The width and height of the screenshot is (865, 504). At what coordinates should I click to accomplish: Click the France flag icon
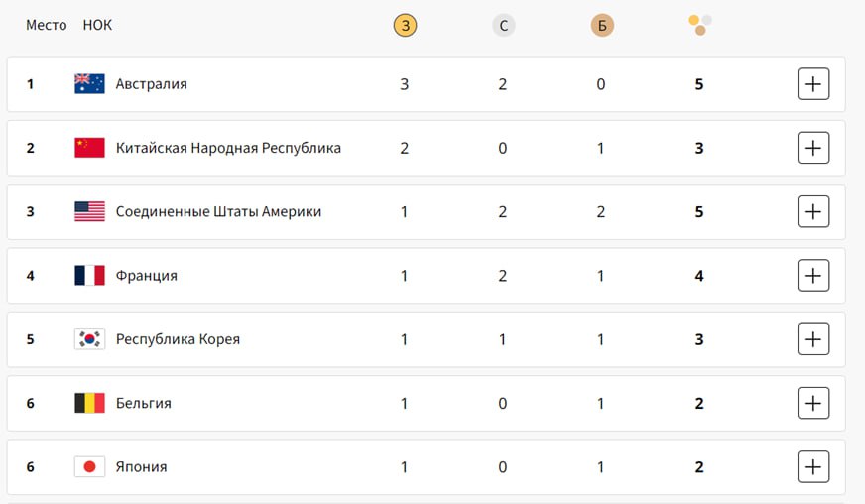89,276
